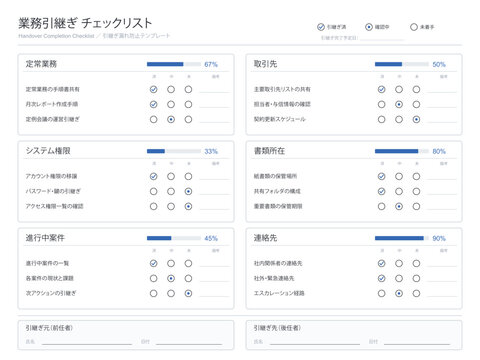
Task: Click the 引継ぎ済 checkmark legend icon
Action: click(x=321, y=27)
